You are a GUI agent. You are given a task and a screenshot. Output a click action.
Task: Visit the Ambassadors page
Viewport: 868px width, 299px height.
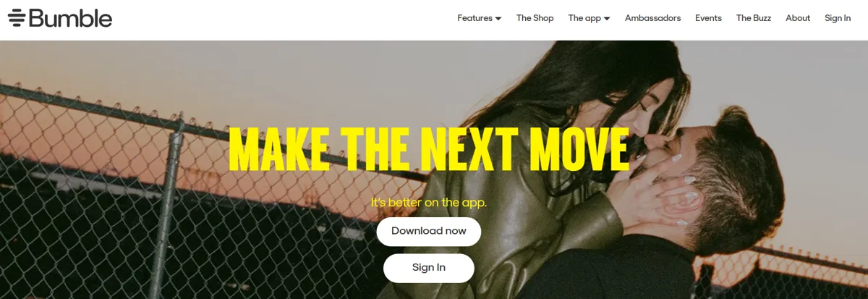click(652, 18)
